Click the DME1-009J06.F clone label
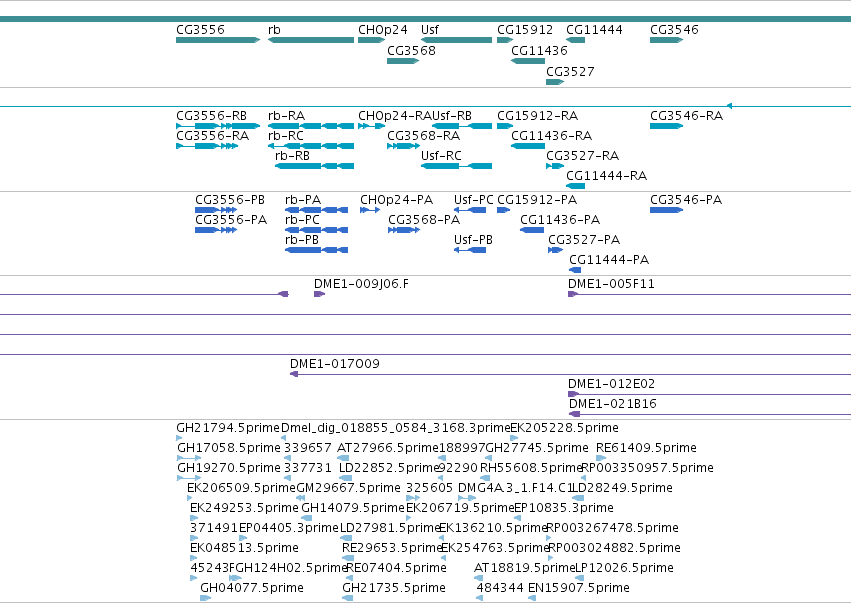Image resolution: width=851 pixels, height=603 pixels. [x=361, y=284]
